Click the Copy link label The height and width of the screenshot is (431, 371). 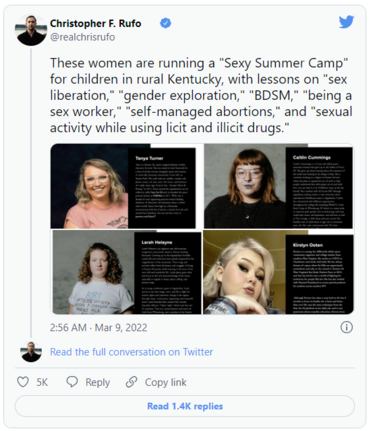[166, 382]
